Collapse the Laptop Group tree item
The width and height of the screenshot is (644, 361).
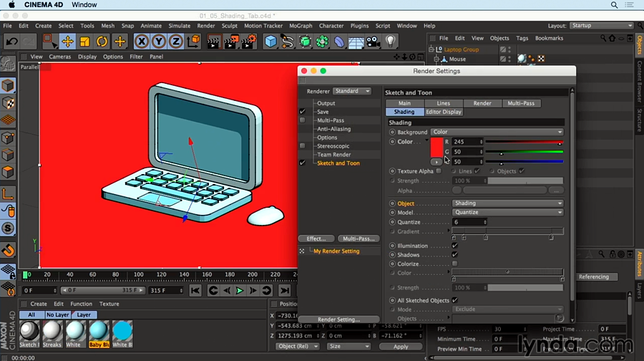[431, 49]
